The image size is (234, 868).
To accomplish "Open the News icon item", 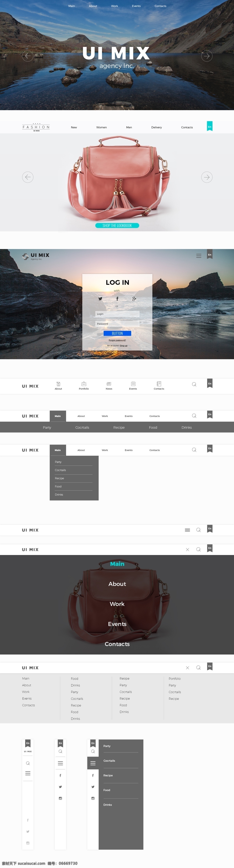I will coord(109,386).
